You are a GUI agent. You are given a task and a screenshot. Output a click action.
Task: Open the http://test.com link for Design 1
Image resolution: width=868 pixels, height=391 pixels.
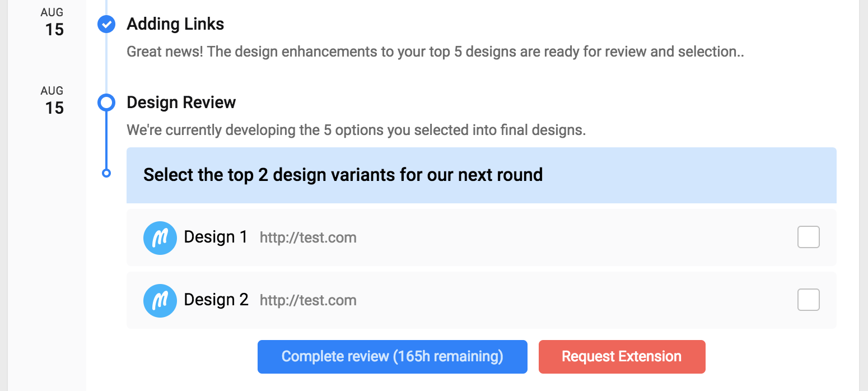coord(308,238)
